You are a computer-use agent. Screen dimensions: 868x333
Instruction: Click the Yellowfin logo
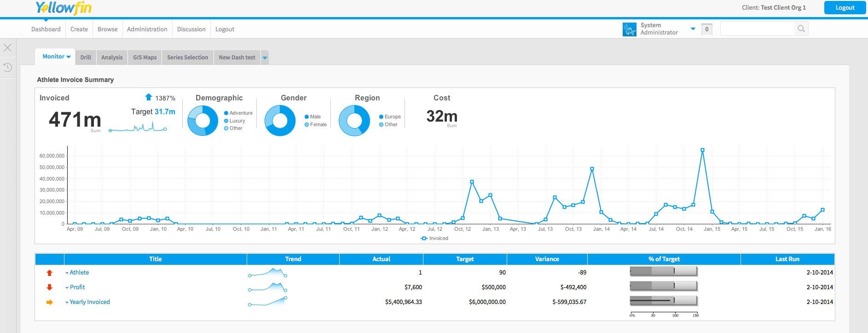point(64,8)
